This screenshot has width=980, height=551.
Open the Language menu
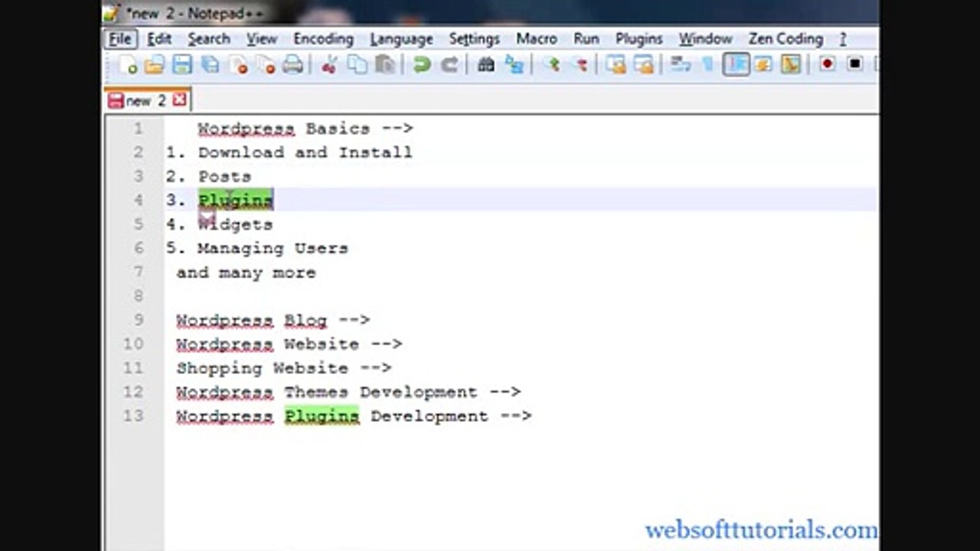coord(401,39)
